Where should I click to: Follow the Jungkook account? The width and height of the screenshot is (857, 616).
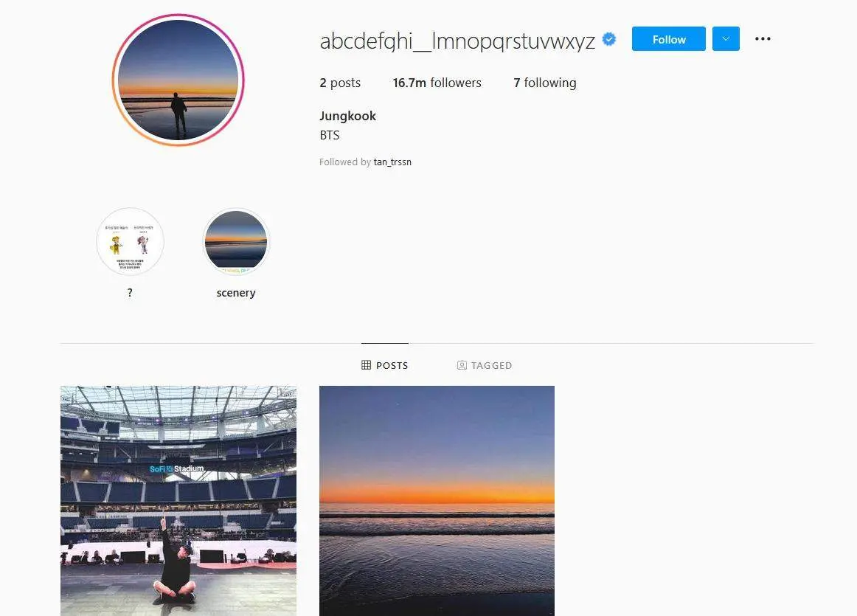click(x=668, y=39)
